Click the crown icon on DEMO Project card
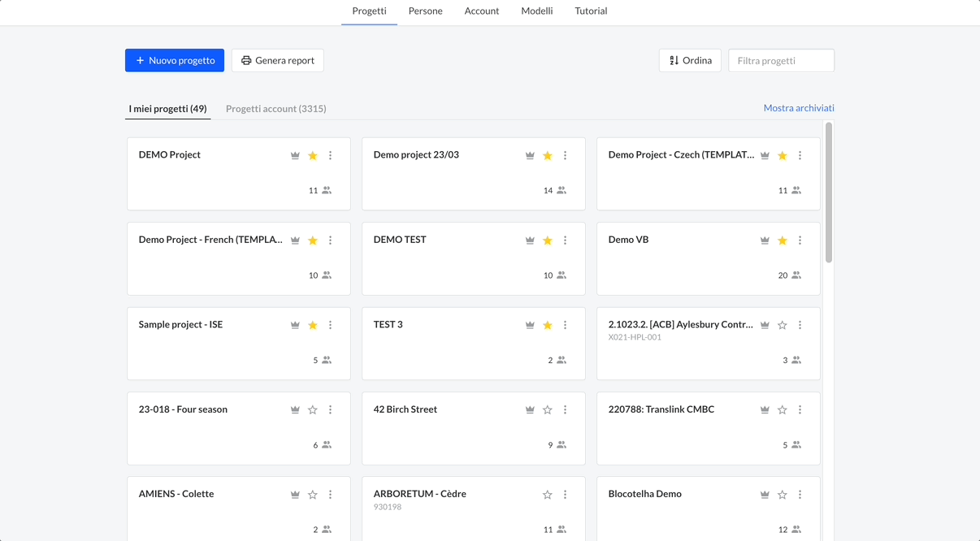Viewport: 980px width, 541px height. pos(295,155)
